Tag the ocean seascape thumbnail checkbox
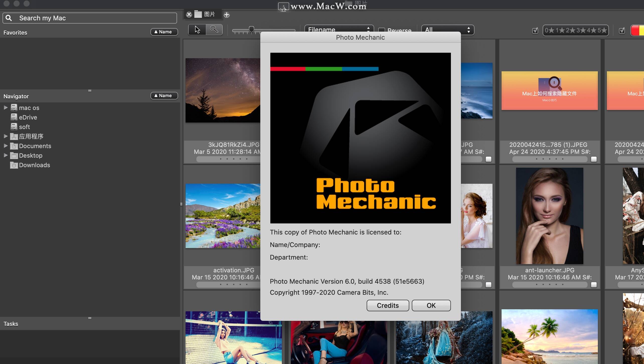The image size is (644, 364). (x=489, y=159)
